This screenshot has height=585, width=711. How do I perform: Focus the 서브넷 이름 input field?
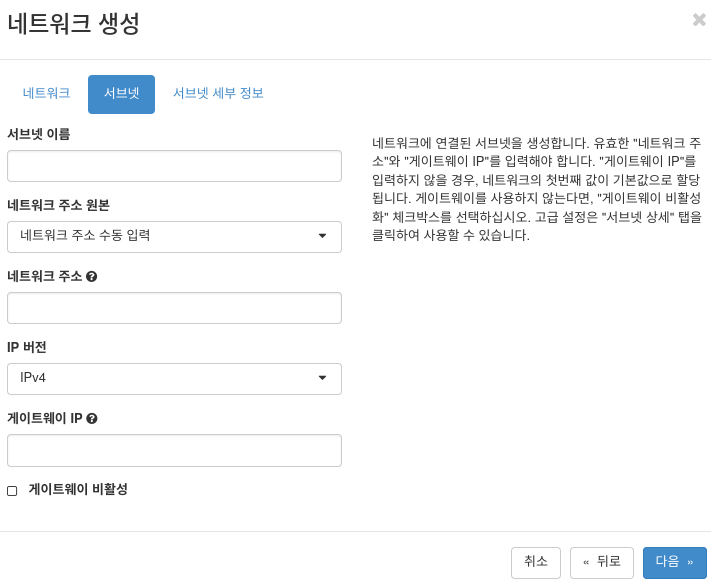[x=174, y=166]
